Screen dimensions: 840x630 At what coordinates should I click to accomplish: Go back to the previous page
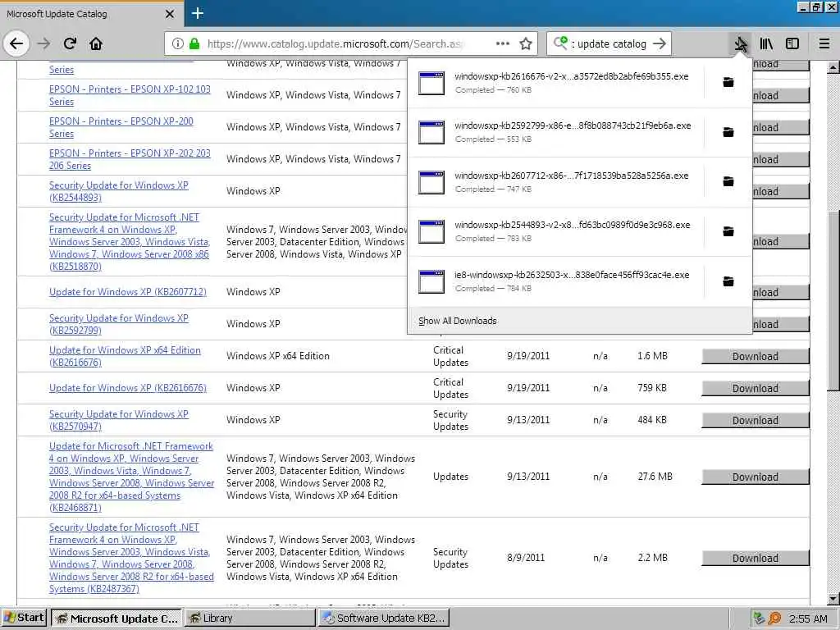(x=16, y=43)
